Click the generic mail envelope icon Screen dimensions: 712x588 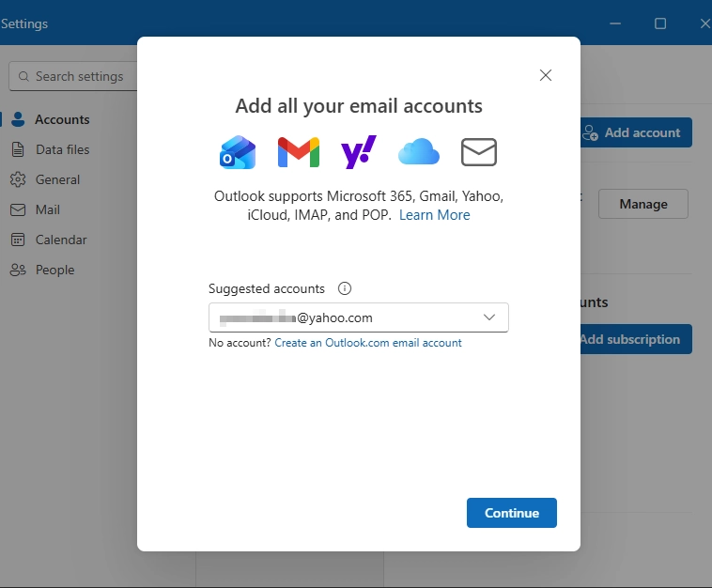point(479,152)
